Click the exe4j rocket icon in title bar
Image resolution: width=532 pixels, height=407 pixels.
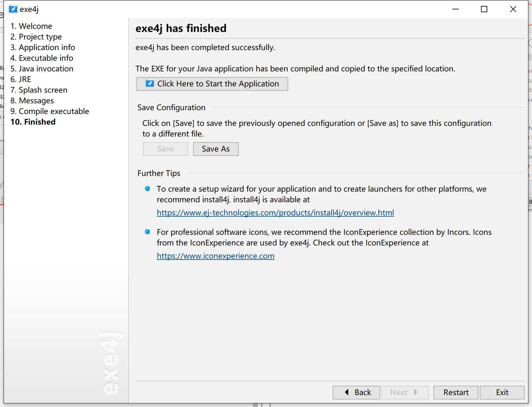pyautogui.click(x=13, y=9)
